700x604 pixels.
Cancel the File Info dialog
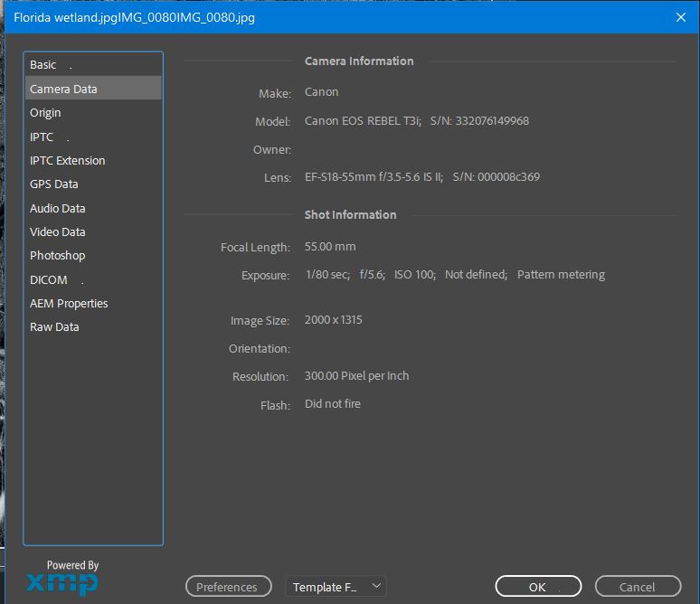coord(638,586)
